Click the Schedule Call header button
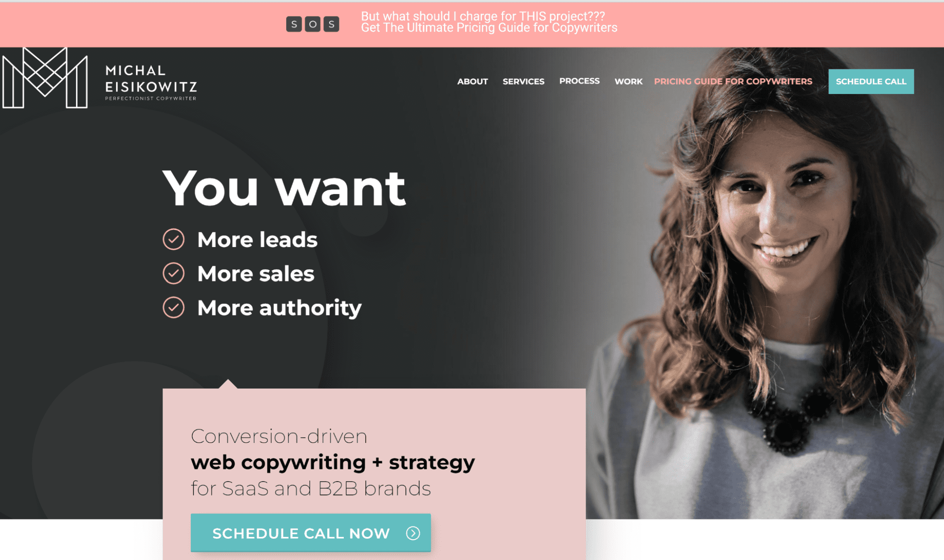The height and width of the screenshot is (560, 944). coord(871,81)
